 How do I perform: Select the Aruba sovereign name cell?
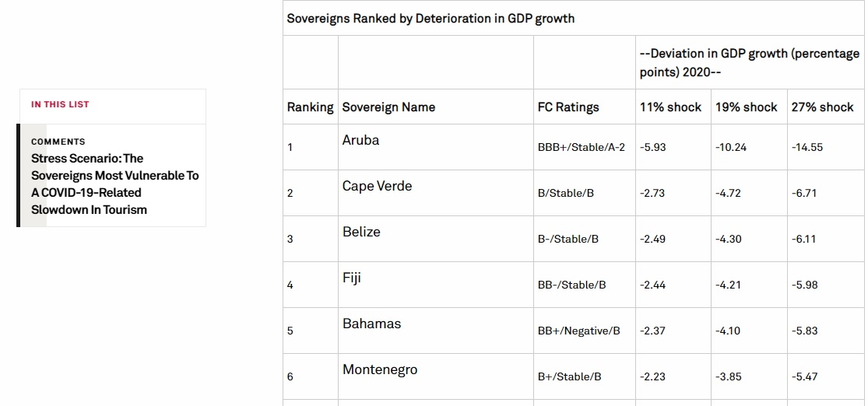point(360,140)
